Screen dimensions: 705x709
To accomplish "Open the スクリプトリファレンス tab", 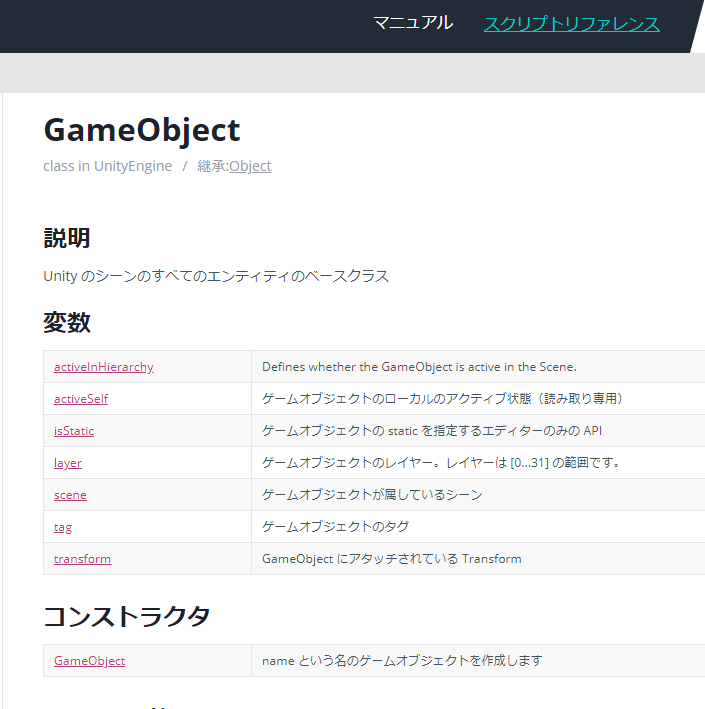I will point(572,24).
